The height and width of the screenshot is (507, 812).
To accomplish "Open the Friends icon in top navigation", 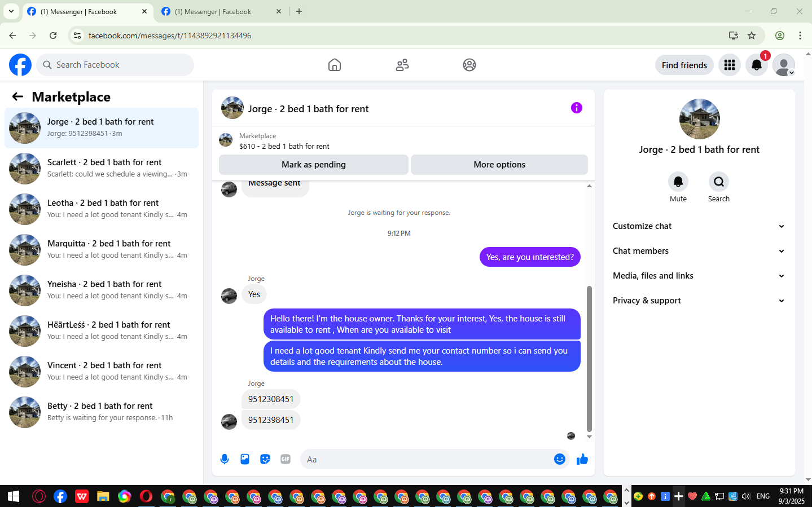I will pos(402,65).
